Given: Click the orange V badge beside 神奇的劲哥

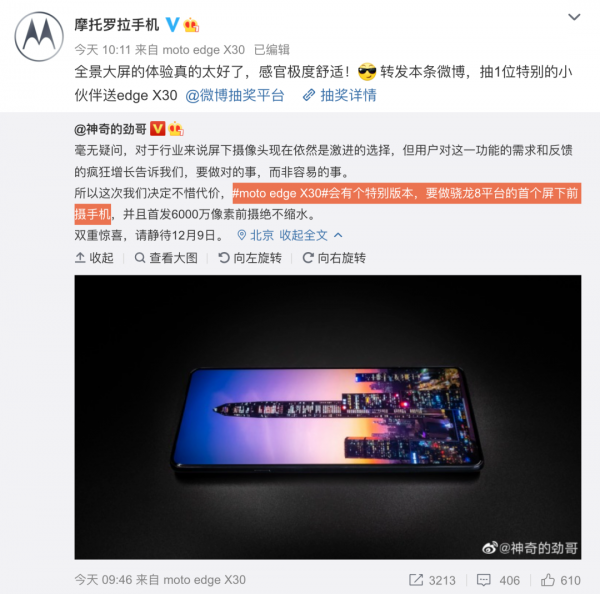Looking at the screenshot, I should click(x=158, y=129).
